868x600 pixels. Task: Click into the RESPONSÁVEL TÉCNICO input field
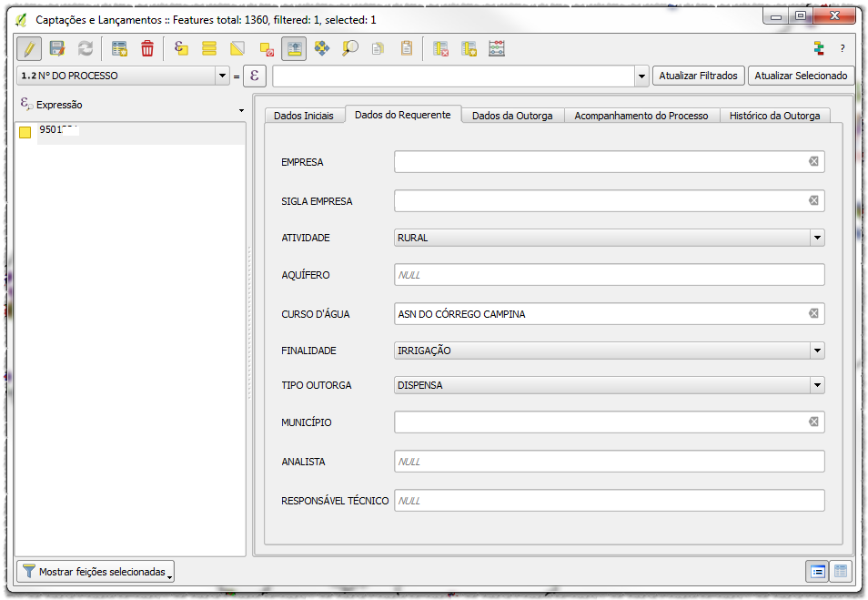tap(609, 501)
